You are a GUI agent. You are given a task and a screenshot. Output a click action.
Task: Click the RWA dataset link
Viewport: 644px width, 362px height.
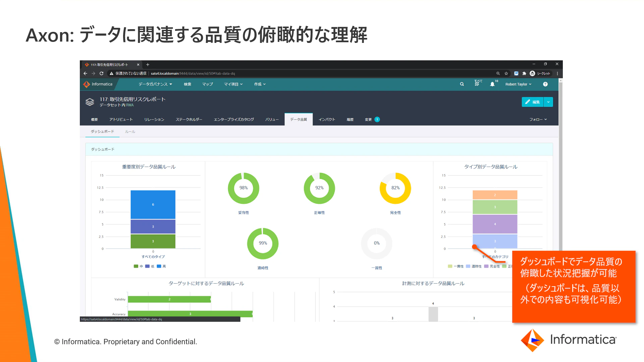(130, 105)
